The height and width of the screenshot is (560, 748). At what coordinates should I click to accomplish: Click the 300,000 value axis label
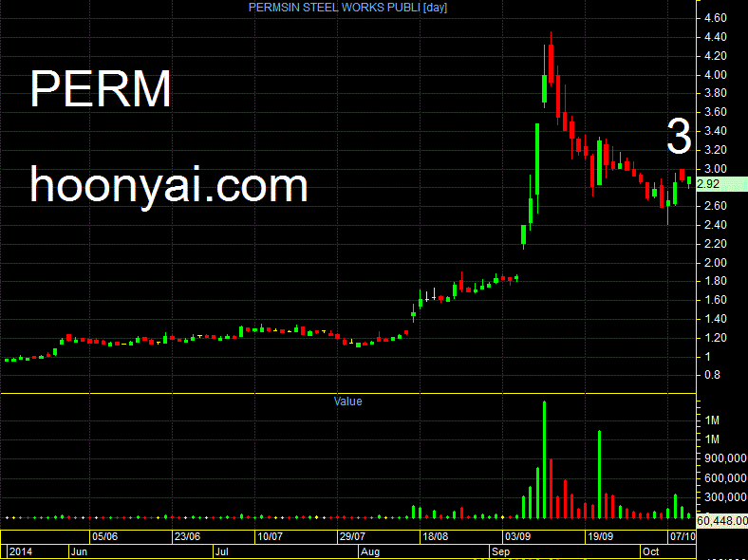pyautogui.click(x=725, y=497)
